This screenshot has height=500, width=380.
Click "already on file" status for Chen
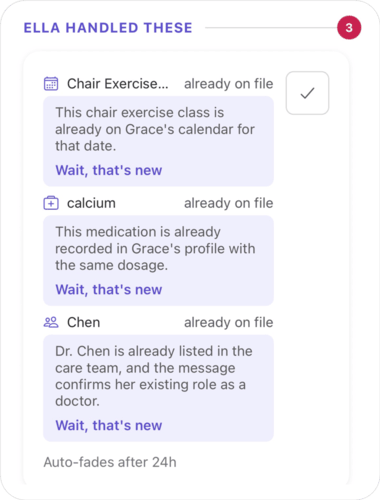point(229,322)
